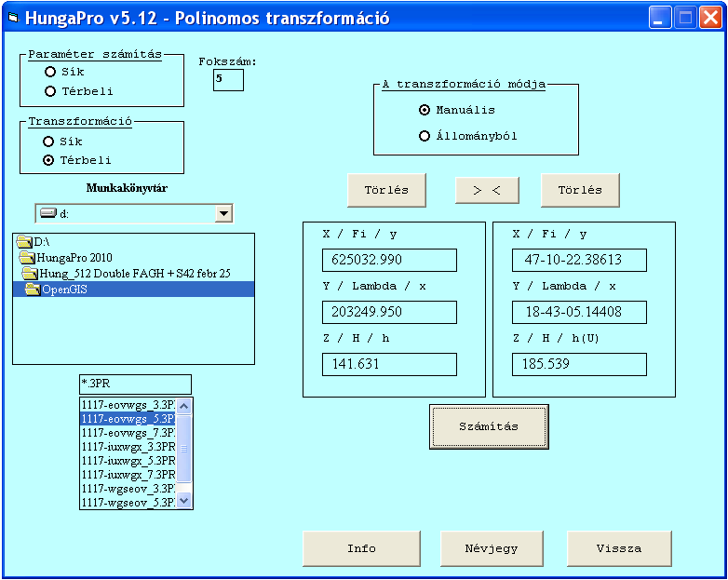Select file 1117-eovwgs_3.3PR
728x580 pixels.
pyautogui.click(x=128, y=405)
